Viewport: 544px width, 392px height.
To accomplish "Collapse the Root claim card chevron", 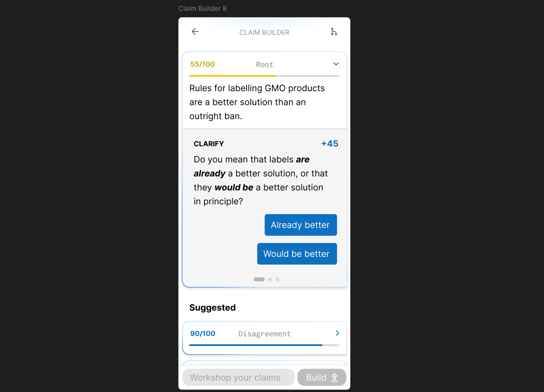I will click(336, 64).
